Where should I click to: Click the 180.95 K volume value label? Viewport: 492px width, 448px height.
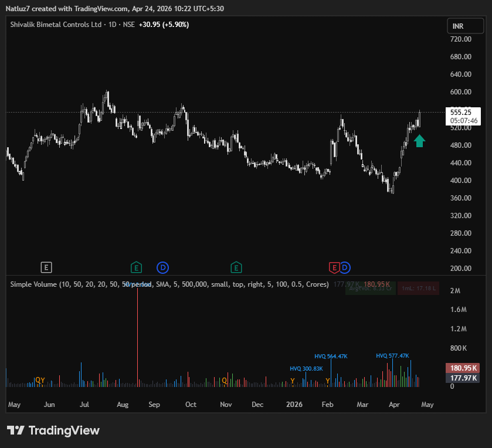click(463, 368)
